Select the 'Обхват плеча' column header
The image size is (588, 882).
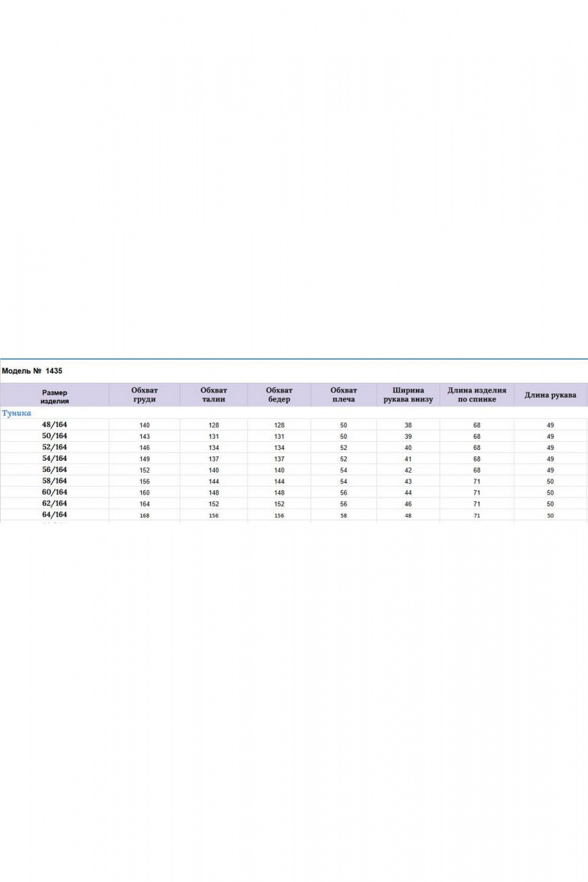click(x=343, y=395)
